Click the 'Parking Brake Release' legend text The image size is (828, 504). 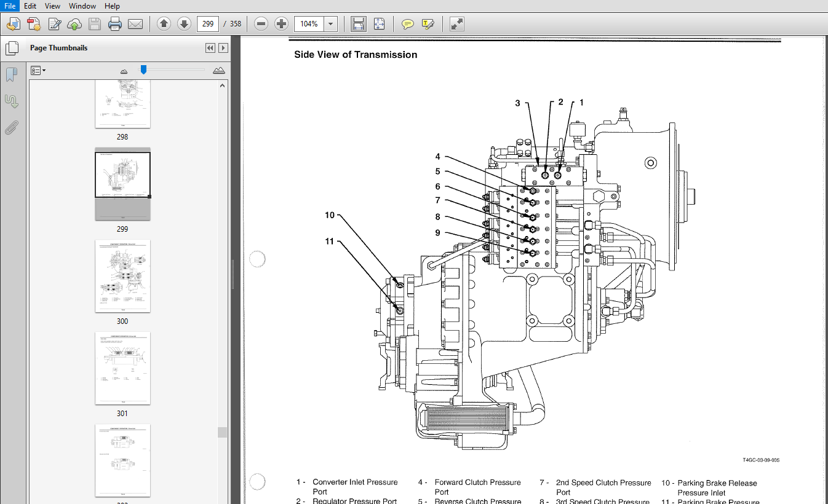pyautogui.click(x=717, y=483)
